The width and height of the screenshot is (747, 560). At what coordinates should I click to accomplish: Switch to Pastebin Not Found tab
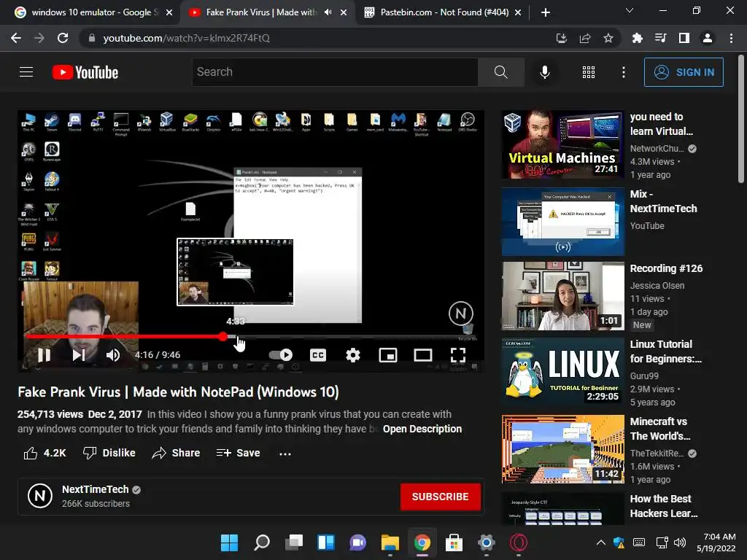click(443, 12)
